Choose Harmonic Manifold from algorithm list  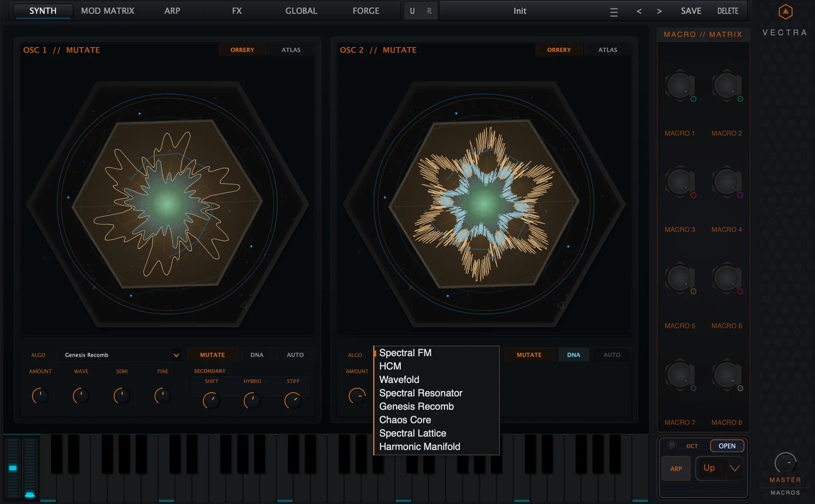(436, 447)
